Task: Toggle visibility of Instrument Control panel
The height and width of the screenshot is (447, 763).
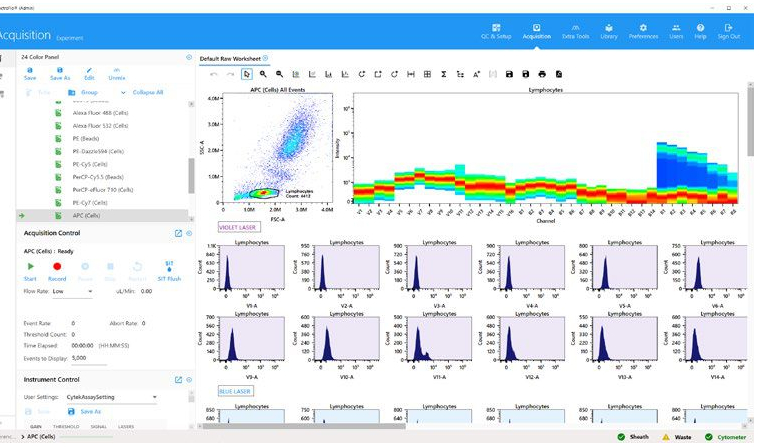Action: pyautogui.click(x=189, y=380)
